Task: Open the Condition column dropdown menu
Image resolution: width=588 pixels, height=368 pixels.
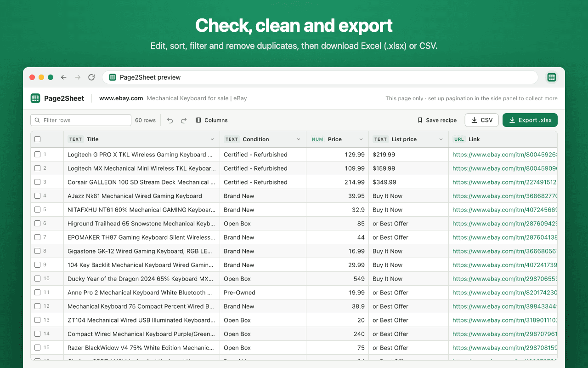Action: [x=299, y=139]
